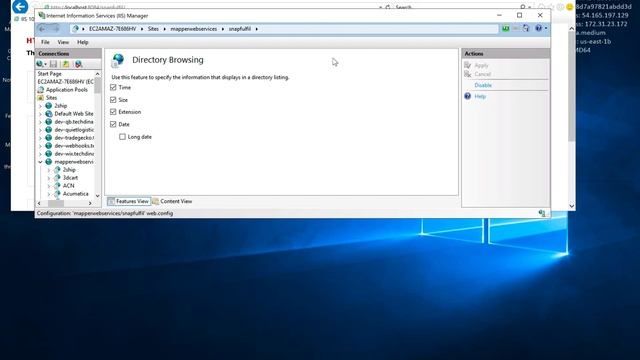The image size is (640, 360).
Task: Open the Help menu
Action: (83, 42)
